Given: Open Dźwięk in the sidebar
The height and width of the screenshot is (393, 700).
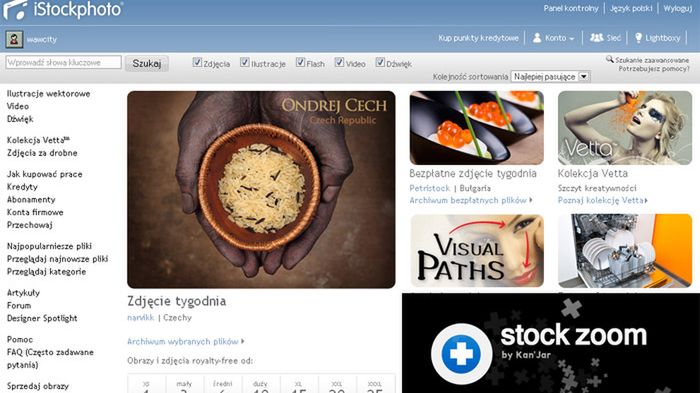Looking at the screenshot, I should (x=20, y=119).
